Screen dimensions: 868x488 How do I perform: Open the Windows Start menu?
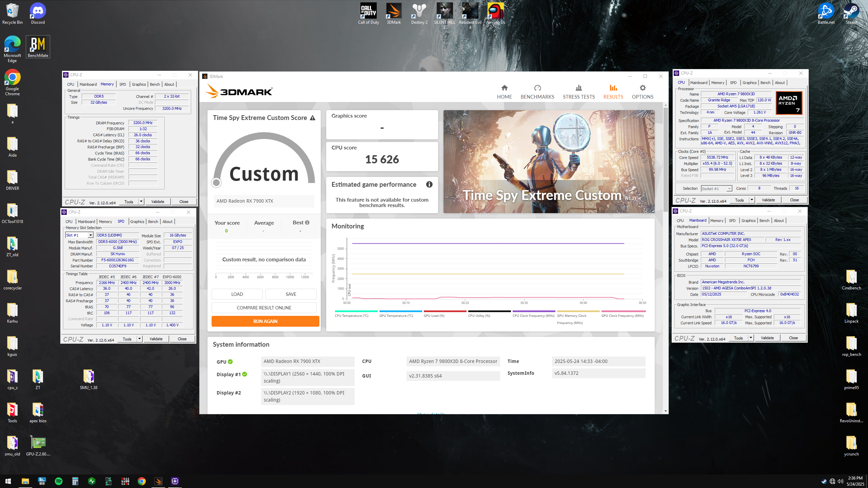[x=8, y=481]
